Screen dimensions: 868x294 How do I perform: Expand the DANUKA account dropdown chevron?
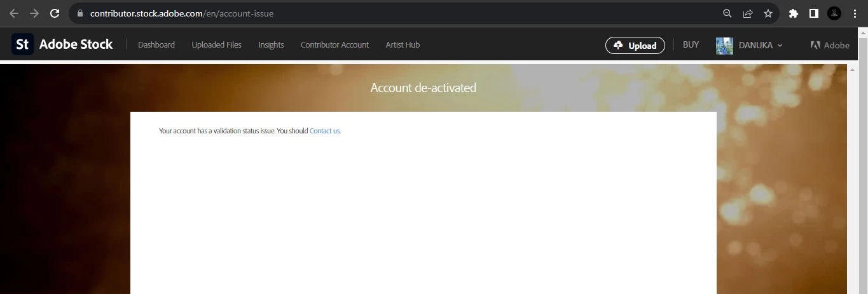click(780, 46)
